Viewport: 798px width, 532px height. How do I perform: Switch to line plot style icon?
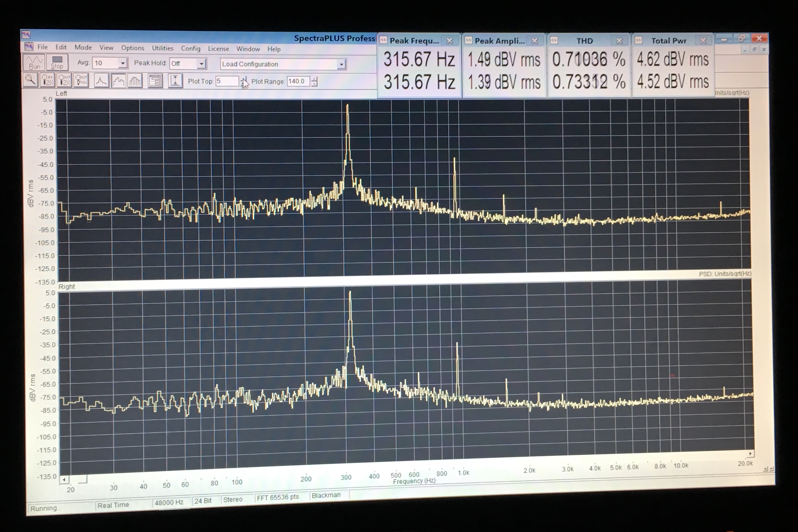coord(101,81)
